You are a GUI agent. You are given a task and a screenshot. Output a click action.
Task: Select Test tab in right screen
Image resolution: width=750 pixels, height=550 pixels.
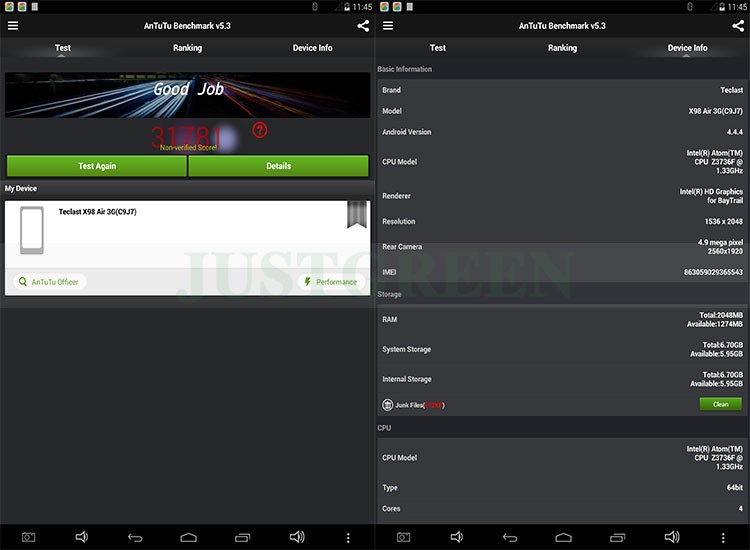click(x=438, y=48)
